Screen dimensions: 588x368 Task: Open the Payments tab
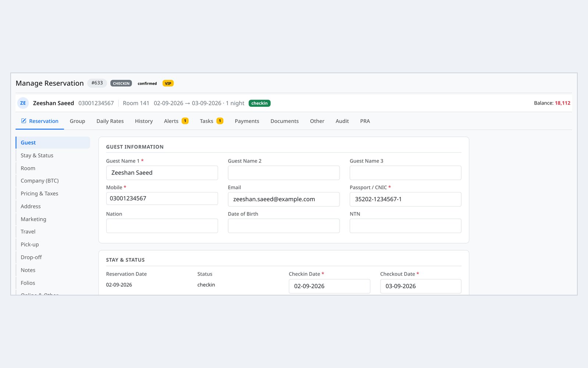click(247, 121)
